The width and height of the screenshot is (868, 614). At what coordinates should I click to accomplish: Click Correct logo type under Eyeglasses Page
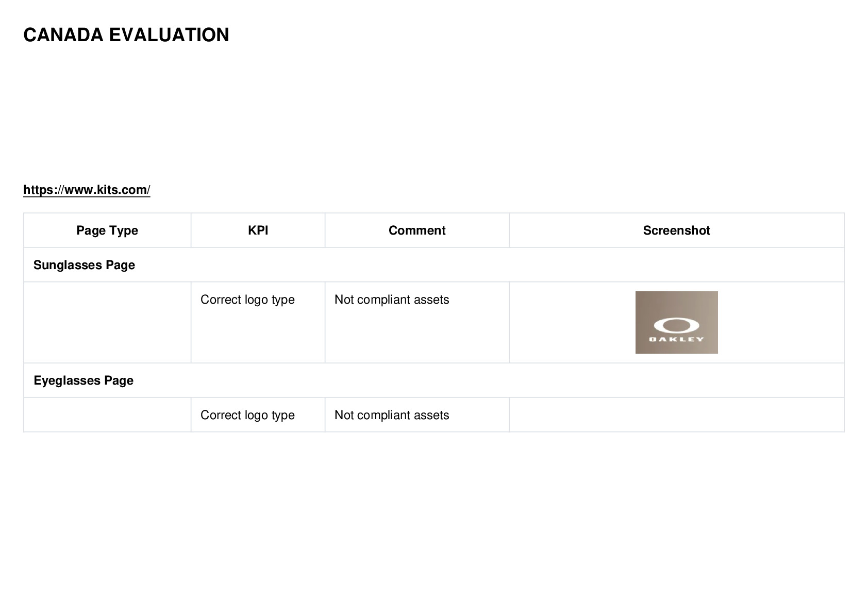(247, 415)
